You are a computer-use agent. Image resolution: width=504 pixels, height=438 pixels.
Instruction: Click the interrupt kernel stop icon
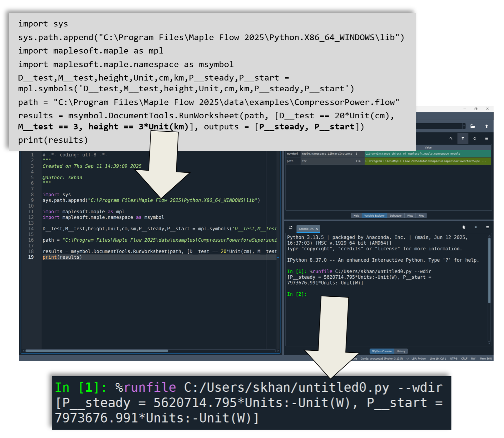click(x=476, y=227)
